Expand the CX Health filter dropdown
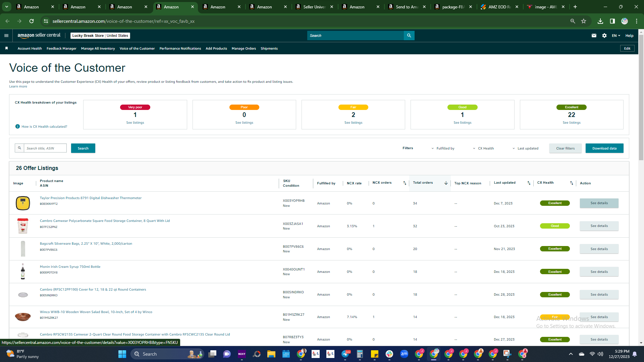The image size is (644, 362). (483, 148)
